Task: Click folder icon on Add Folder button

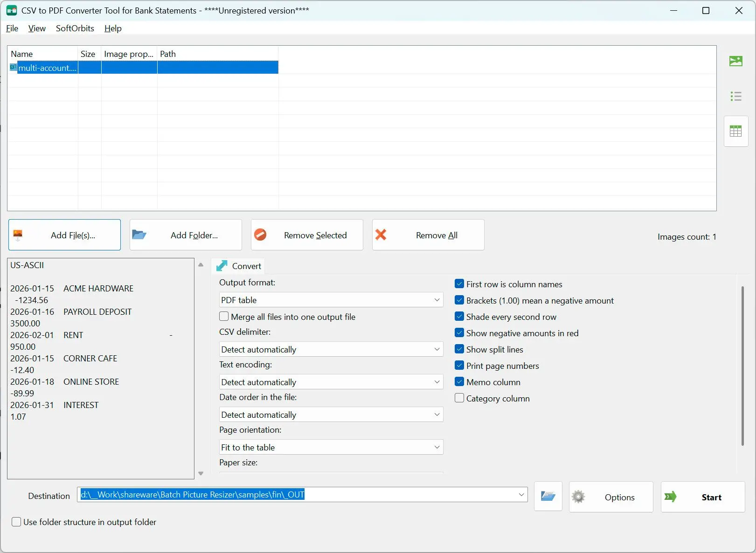Action: click(139, 235)
